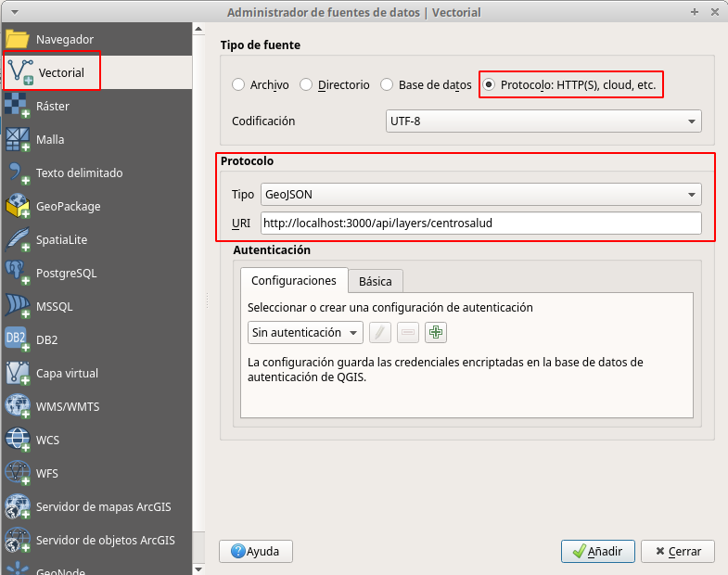Click the Servidor de mapas ArcGIS label
The height and width of the screenshot is (575, 728).
coord(104,506)
